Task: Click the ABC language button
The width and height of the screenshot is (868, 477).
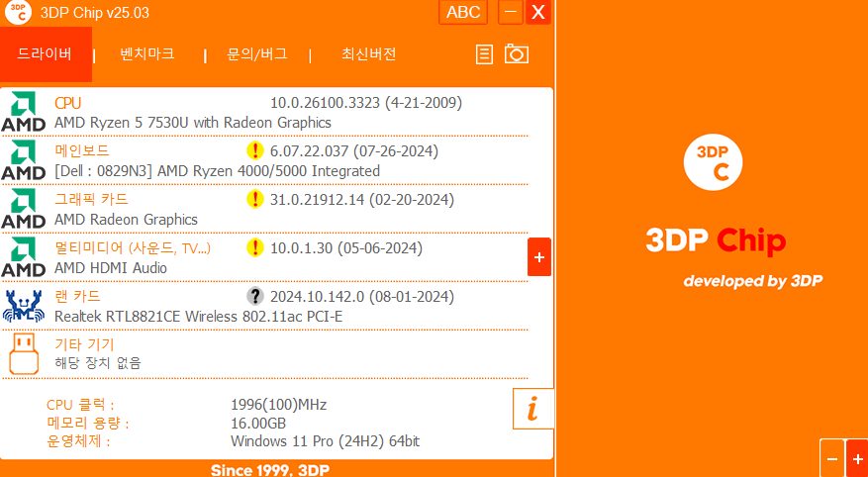Action: [x=463, y=12]
